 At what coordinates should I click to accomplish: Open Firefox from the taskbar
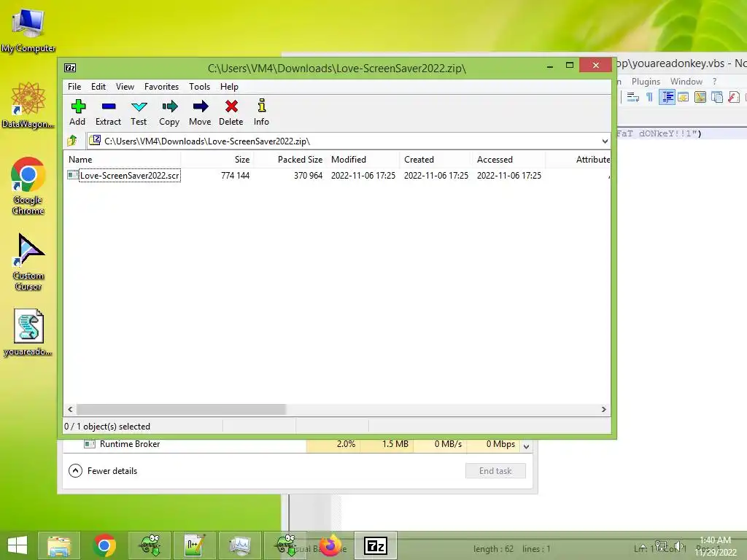coord(330,545)
